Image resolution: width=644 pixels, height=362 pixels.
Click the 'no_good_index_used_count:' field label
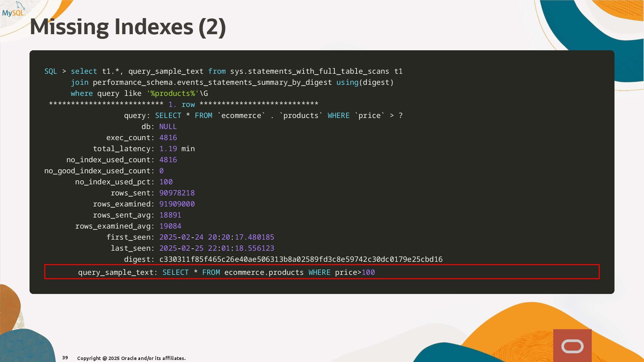[x=99, y=171]
